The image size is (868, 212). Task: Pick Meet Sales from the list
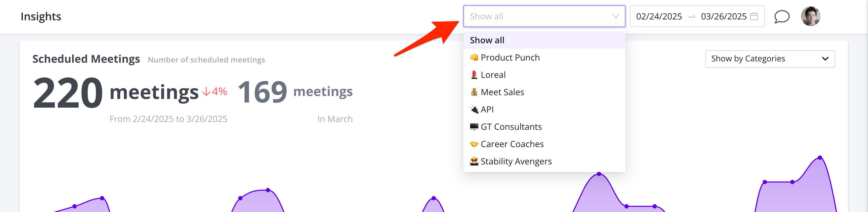coord(502,92)
